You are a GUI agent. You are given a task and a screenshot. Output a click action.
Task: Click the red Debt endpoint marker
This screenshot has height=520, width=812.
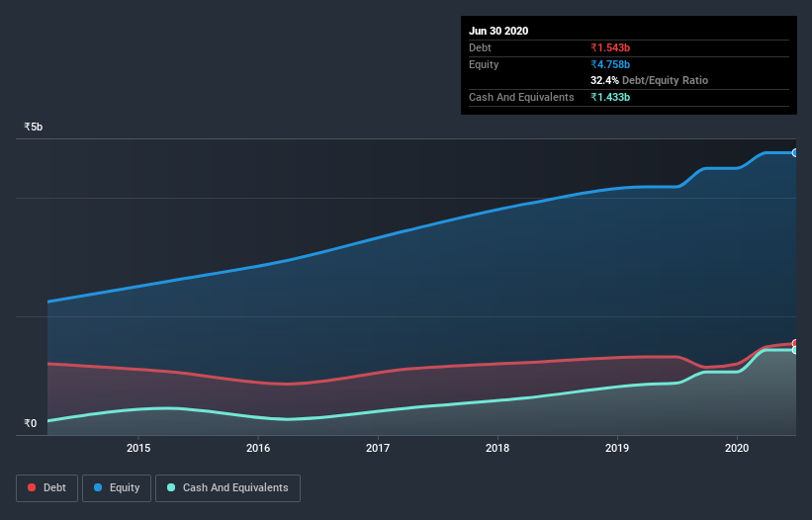(x=795, y=344)
